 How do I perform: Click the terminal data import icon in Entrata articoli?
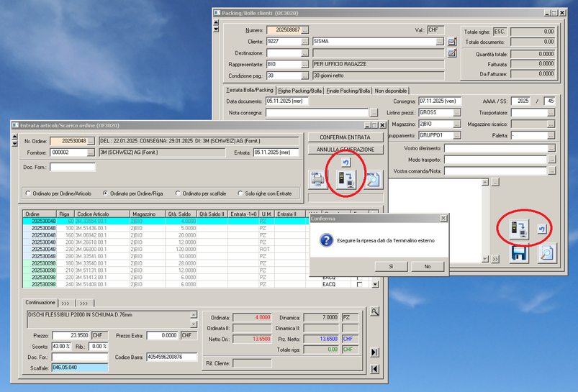click(346, 181)
